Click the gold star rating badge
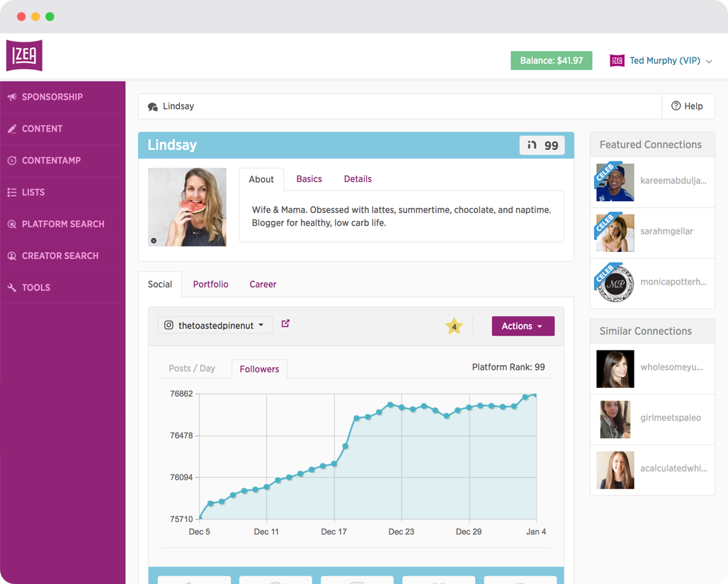 (x=454, y=326)
